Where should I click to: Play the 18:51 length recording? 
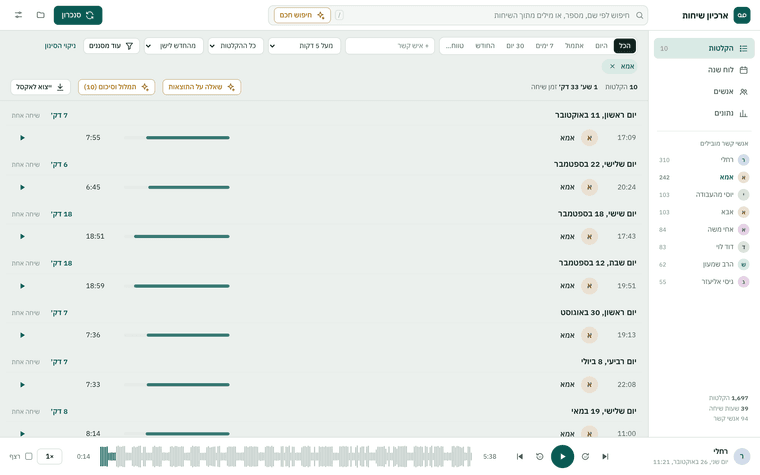point(22,237)
